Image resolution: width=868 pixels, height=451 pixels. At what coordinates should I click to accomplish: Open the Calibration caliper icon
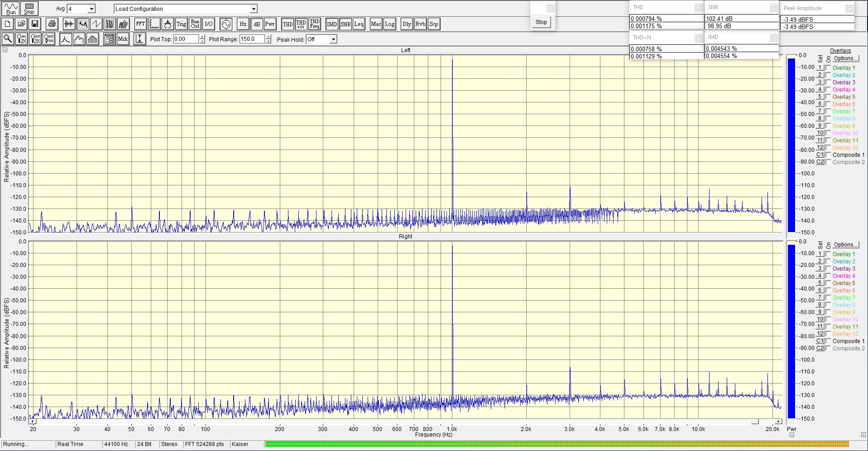pyautogui.click(x=168, y=24)
